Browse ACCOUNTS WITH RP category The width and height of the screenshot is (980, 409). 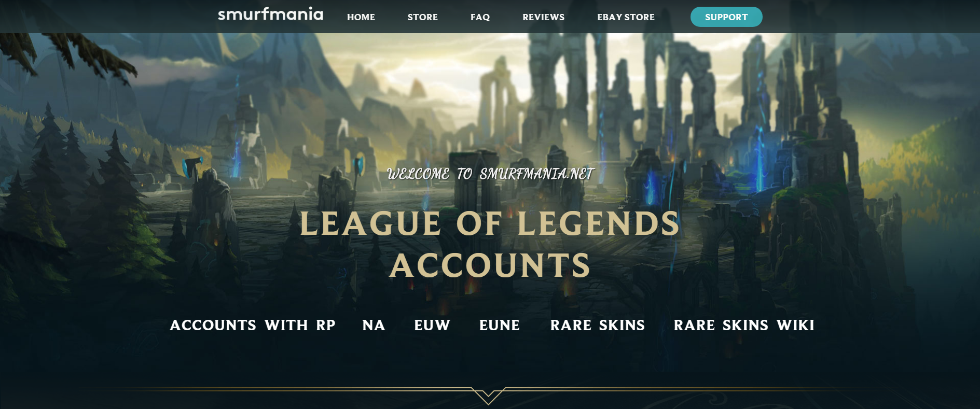[252, 325]
